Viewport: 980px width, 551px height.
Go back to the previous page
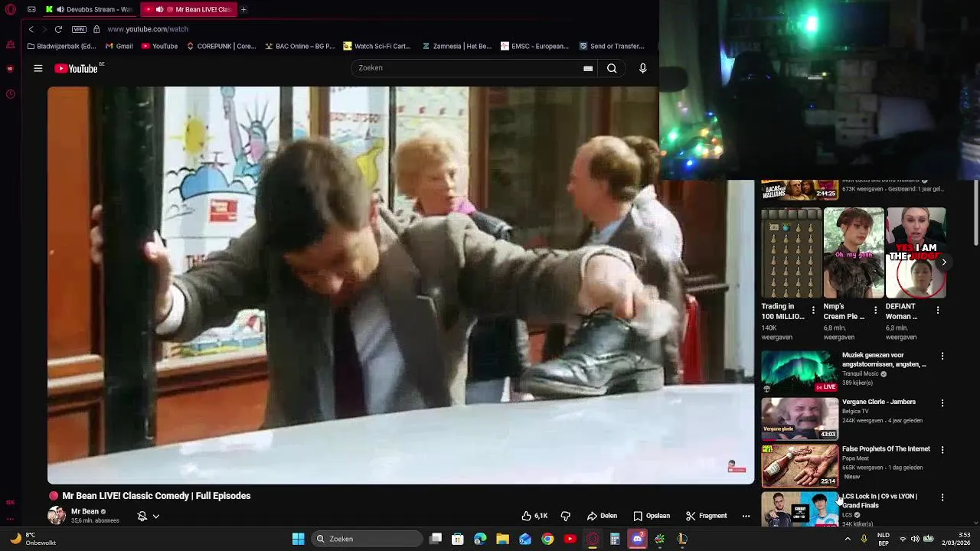click(x=31, y=29)
